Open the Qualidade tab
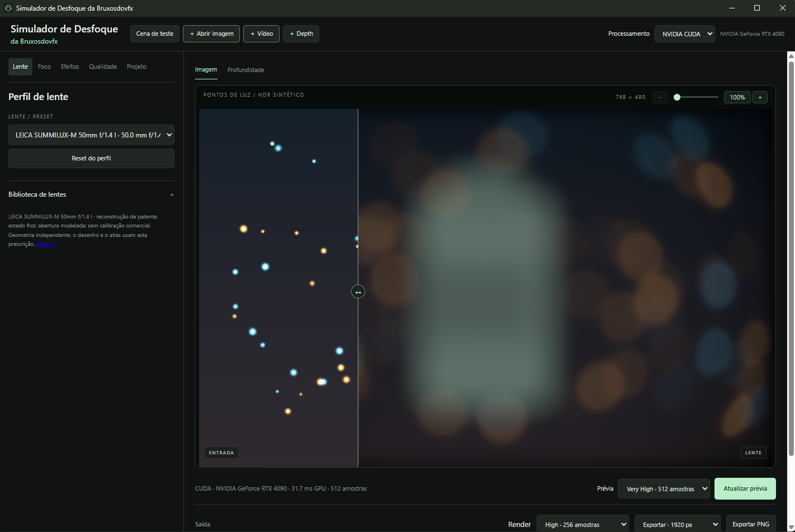795x532 pixels. [103, 66]
